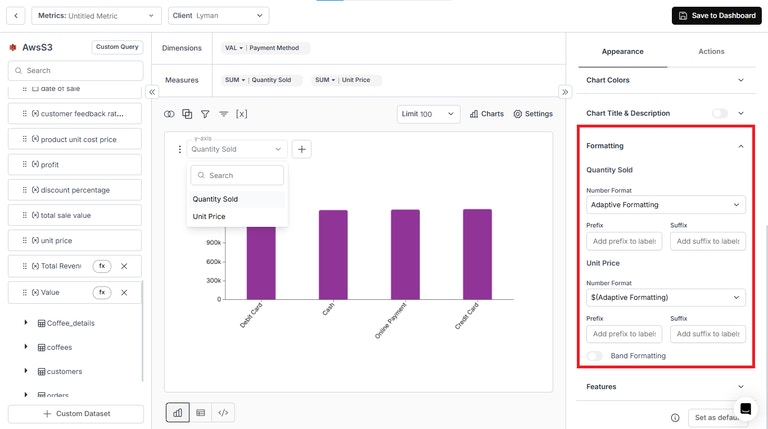Screen dimensions: 768x429
Task: Switch to code view icon
Action: coord(223,413)
